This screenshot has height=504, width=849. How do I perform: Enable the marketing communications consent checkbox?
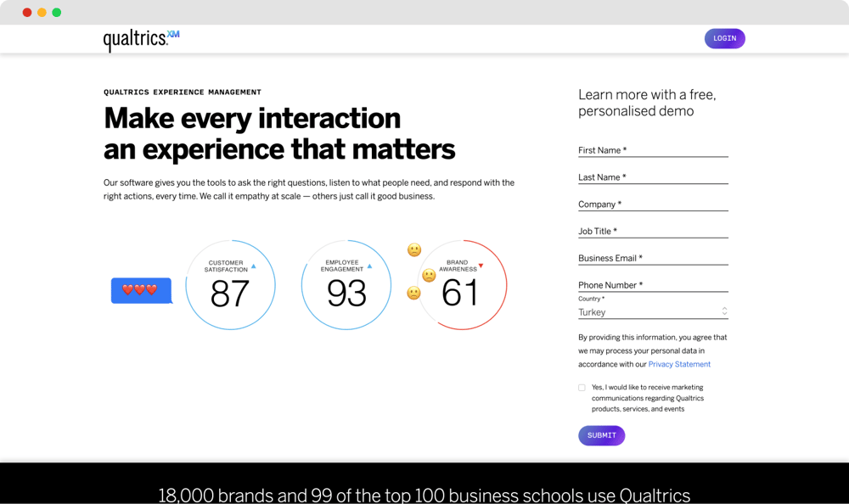(x=582, y=387)
